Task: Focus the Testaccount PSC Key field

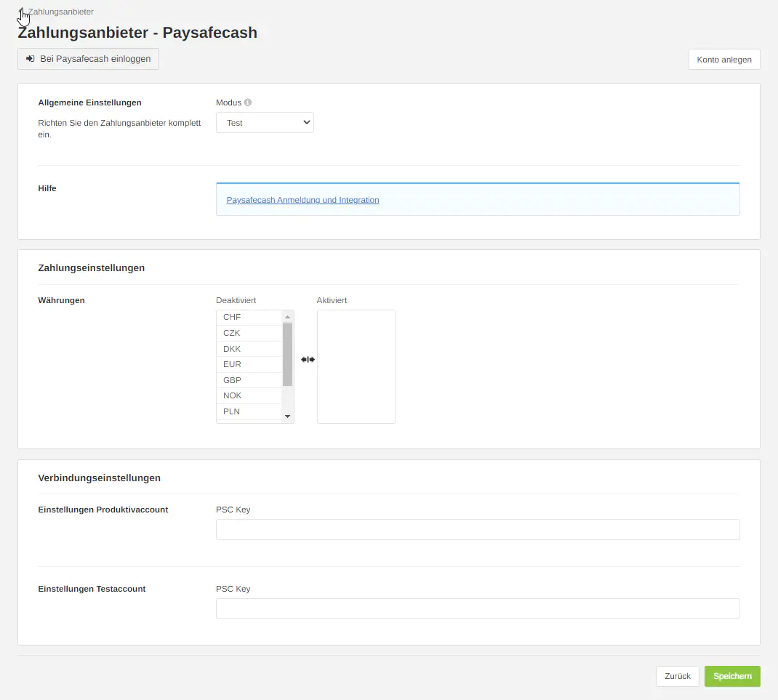Action: (477, 608)
